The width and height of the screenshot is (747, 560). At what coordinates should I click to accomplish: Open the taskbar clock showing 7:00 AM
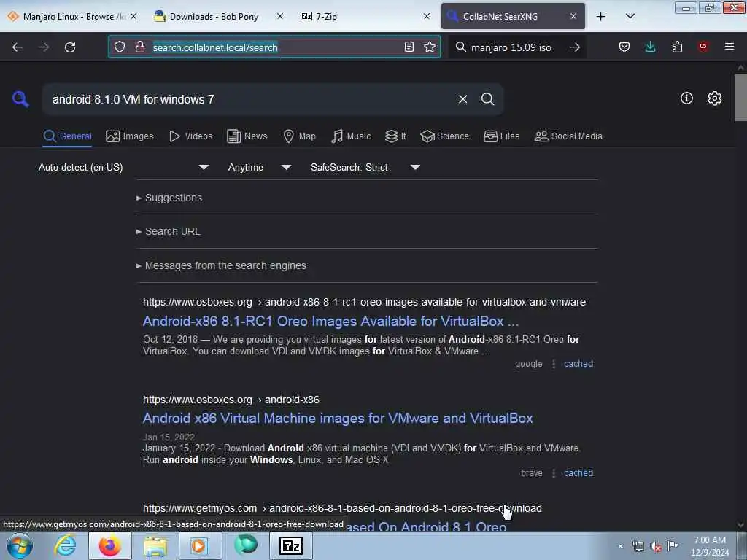710,546
